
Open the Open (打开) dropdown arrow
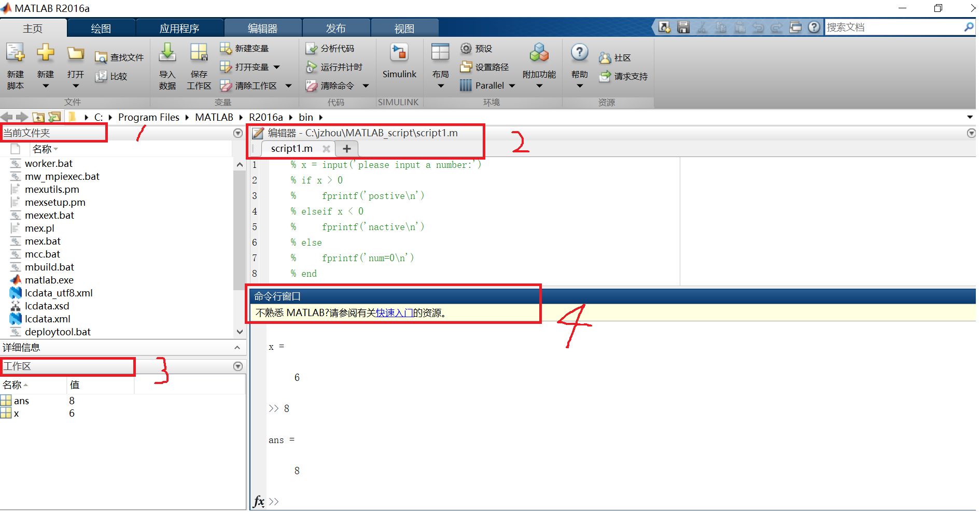click(76, 86)
